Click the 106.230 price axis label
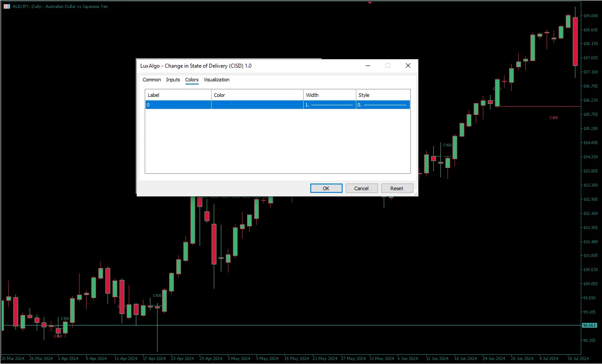The image size is (602, 364). click(x=591, y=100)
